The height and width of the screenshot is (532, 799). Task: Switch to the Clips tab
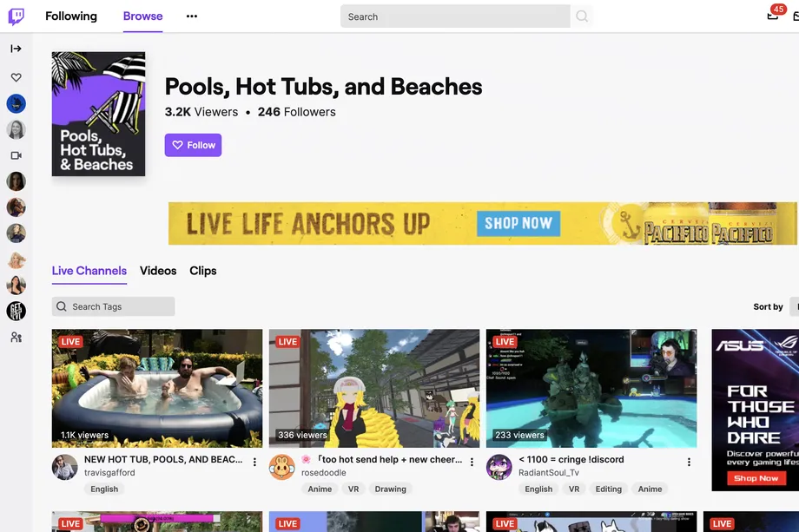click(203, 271)
